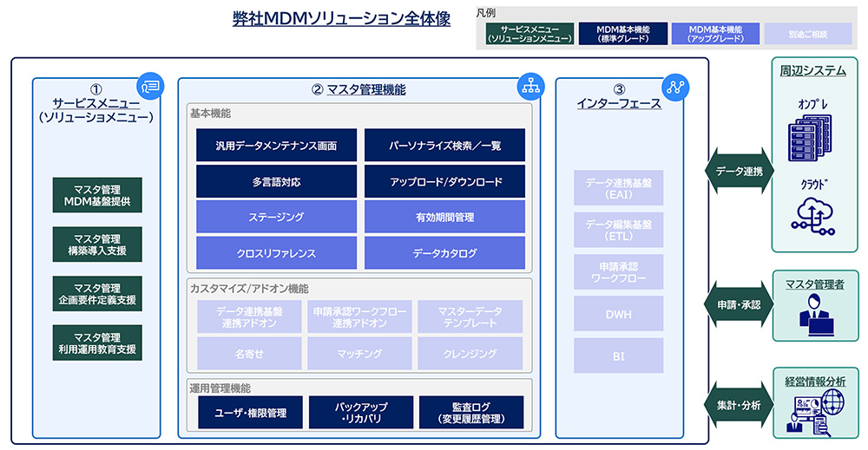Click the 集計・分析 double arrow
Viewport: 868px width, 450px height.
point(739,405)
